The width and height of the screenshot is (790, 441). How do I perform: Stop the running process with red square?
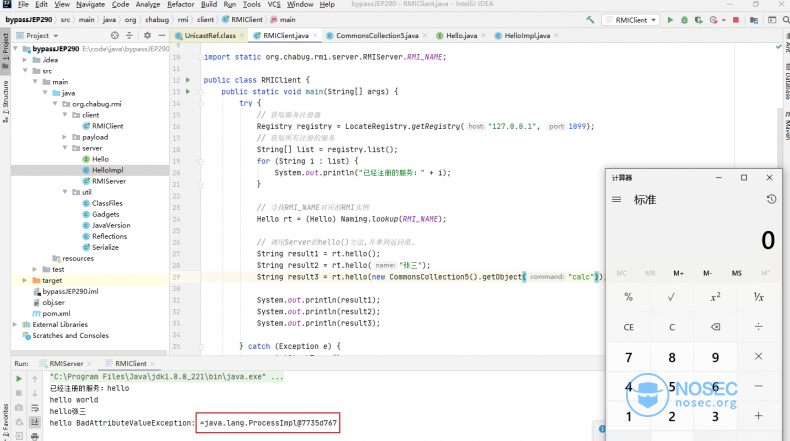736,20
